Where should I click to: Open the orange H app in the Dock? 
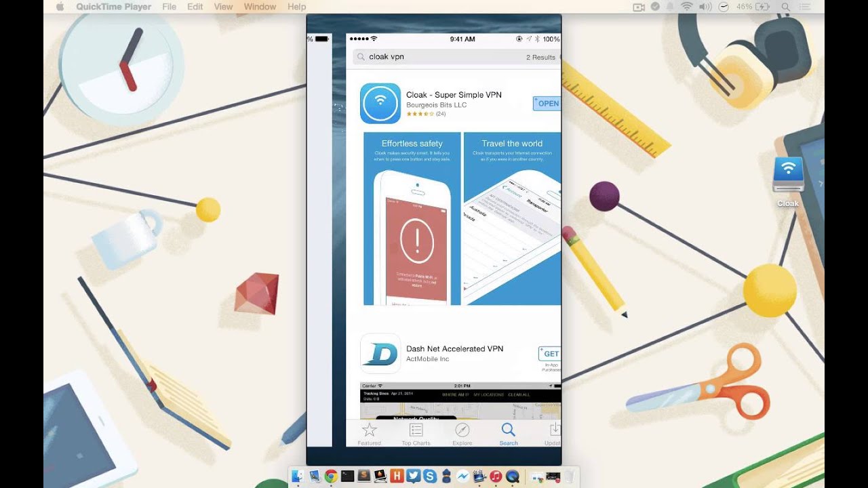(397, 476)
